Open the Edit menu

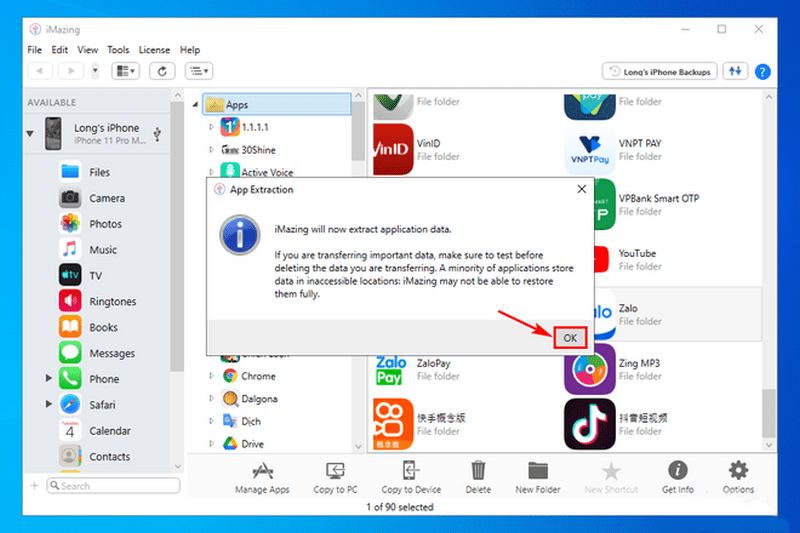point(59,50)
